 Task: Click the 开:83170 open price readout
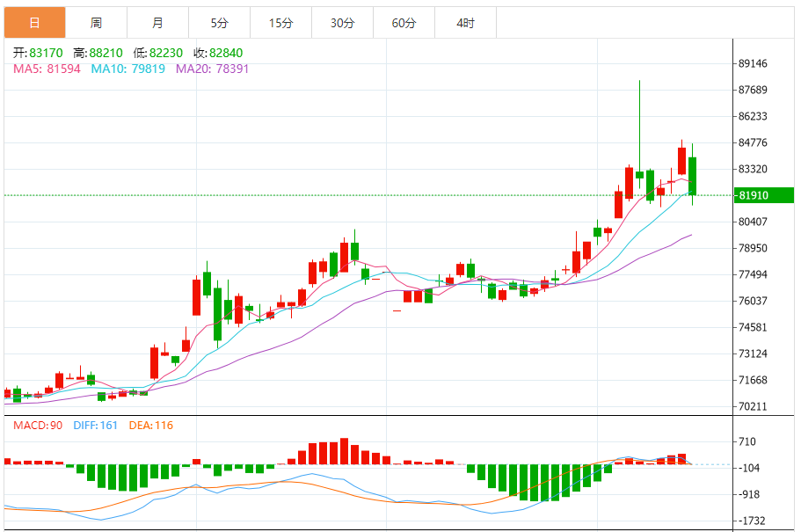click(x=38, y=53)
